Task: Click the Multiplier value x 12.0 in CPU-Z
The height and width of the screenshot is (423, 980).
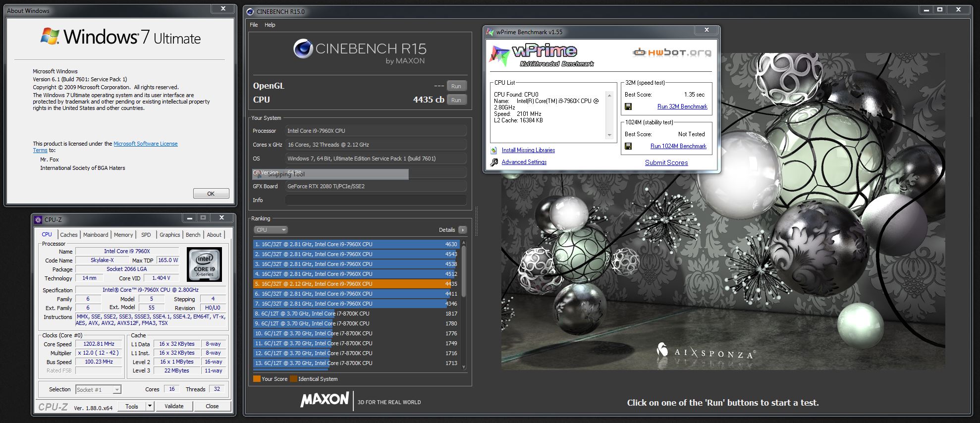Action: click(99, 353)
